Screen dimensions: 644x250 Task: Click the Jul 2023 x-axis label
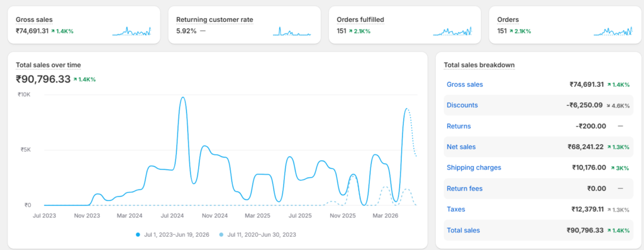[x=44, y=215]
